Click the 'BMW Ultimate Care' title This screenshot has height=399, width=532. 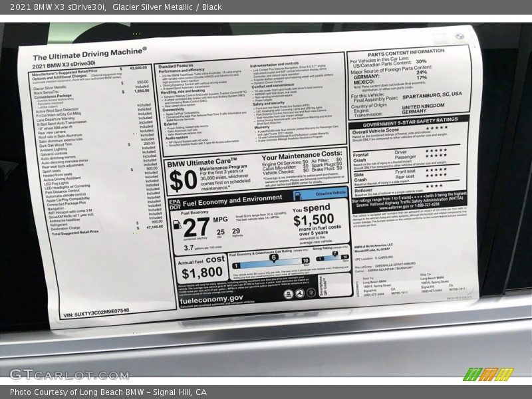(x=202, y=162)
